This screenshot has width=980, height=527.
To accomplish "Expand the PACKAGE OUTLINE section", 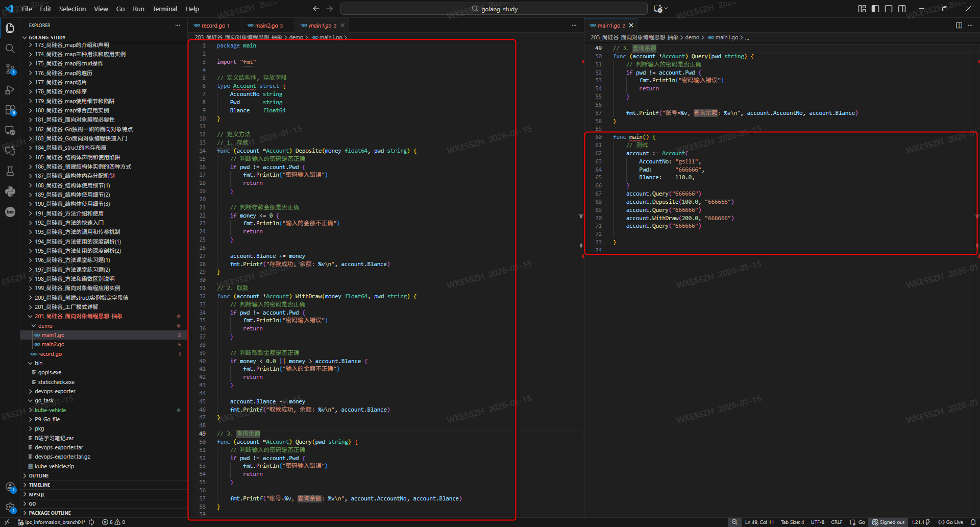I will coord(50,513).
